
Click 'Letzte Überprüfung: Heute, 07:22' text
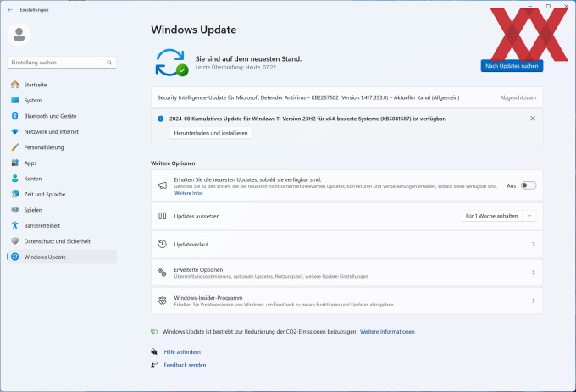[x=235, y=67]
